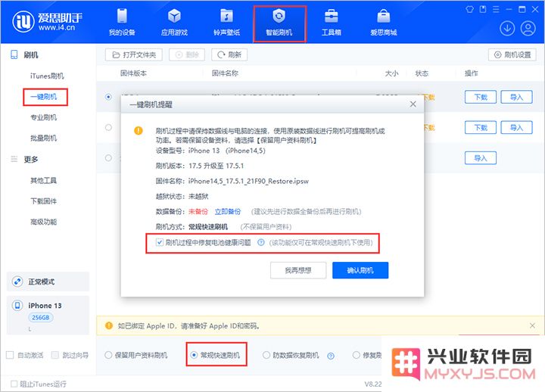Click the 打开文件夹 button

[x=134, y=55]
